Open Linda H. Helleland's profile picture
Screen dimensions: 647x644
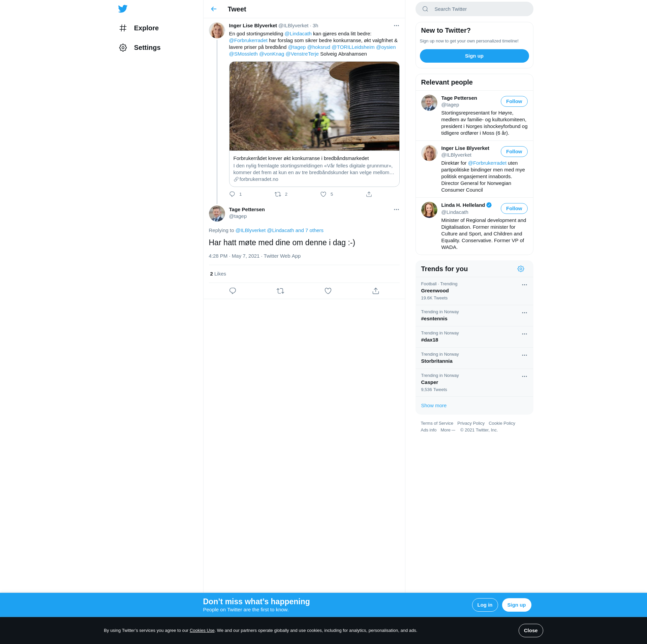click(429, 210)
